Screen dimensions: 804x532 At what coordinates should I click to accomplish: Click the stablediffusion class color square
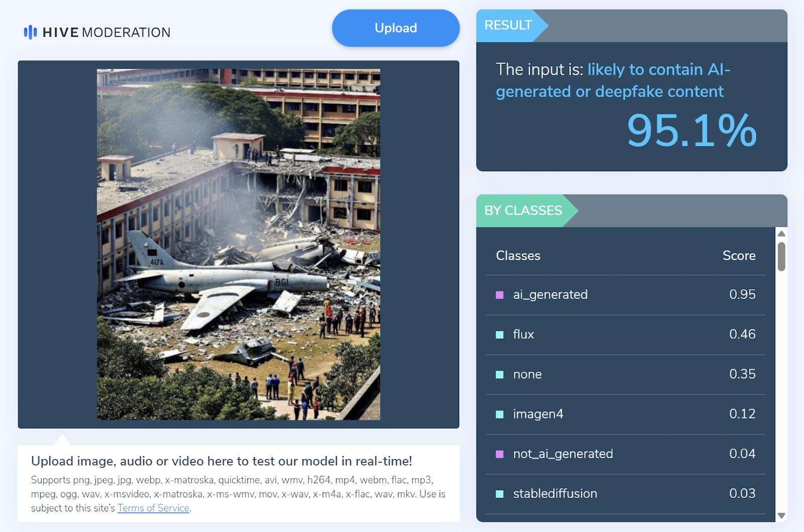(x=499, y=494)
